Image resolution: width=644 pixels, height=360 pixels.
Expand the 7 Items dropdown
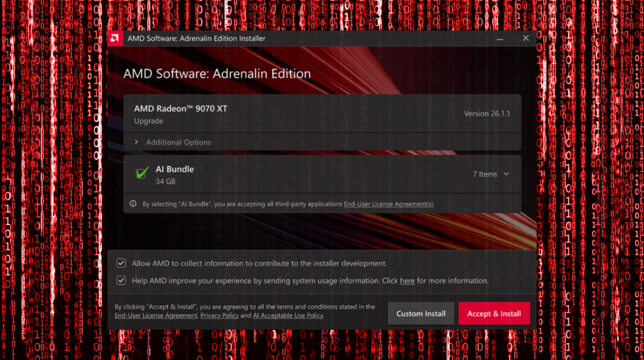tap(491, 174)
